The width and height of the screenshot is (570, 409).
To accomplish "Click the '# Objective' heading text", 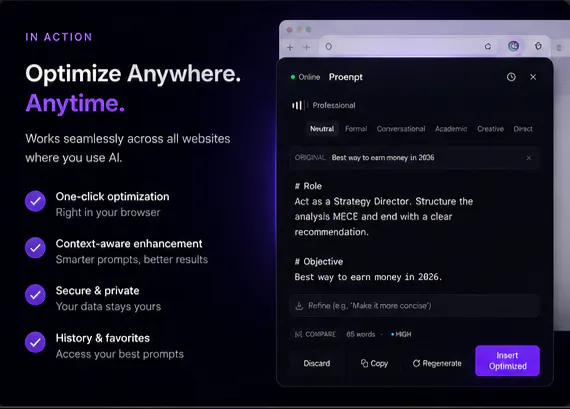I will (x=319, y=262).
